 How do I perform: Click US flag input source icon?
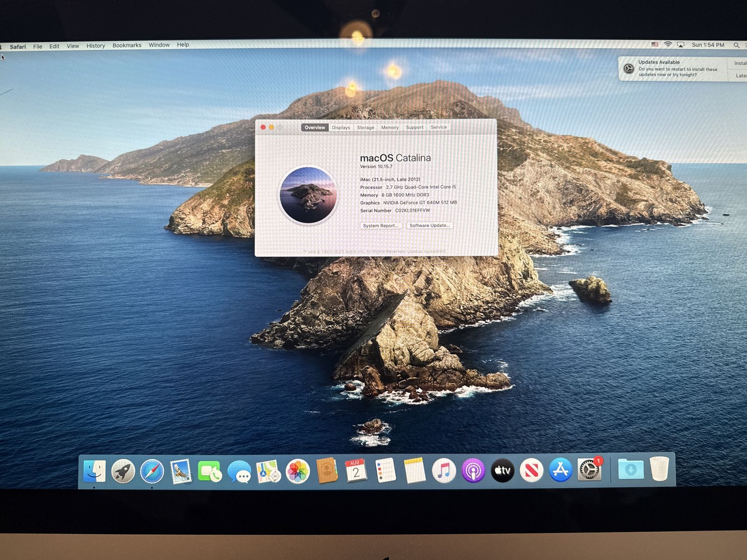(x=655, y=44)
